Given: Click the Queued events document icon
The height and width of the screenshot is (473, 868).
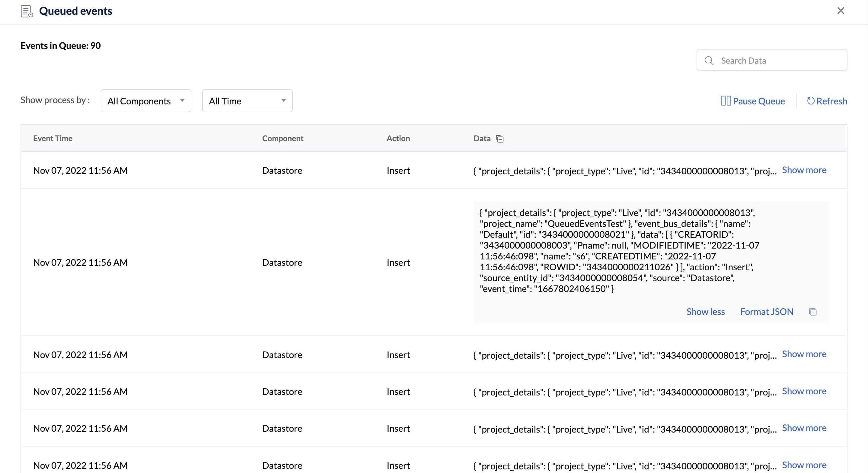Looking at the screenshot, I should [27, 11].
